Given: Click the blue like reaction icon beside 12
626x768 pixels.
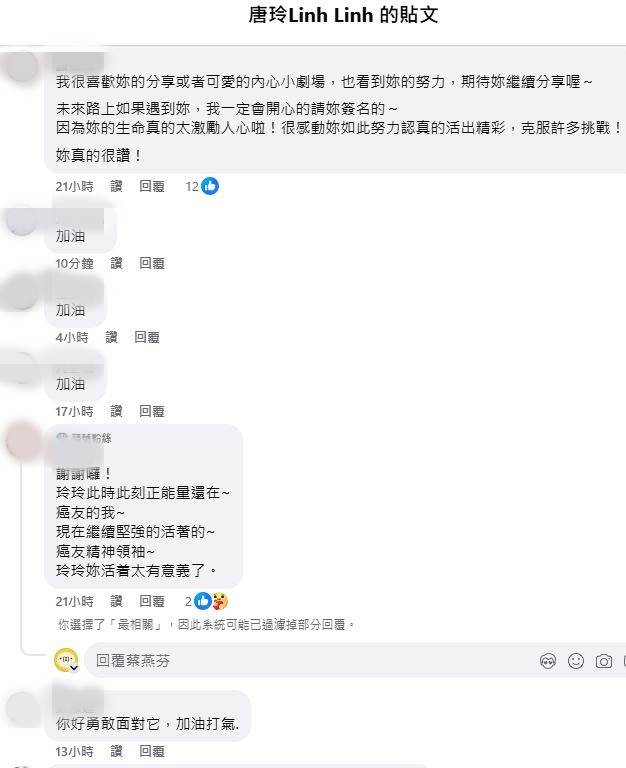Looking at the screenshot, I should click(x=210, y=186).
